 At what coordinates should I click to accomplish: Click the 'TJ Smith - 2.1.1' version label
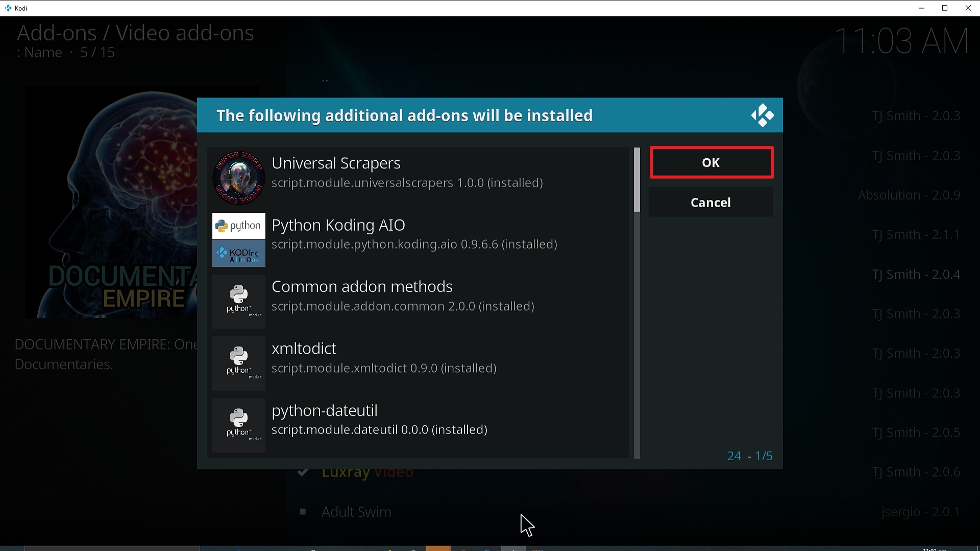point(917,235)
